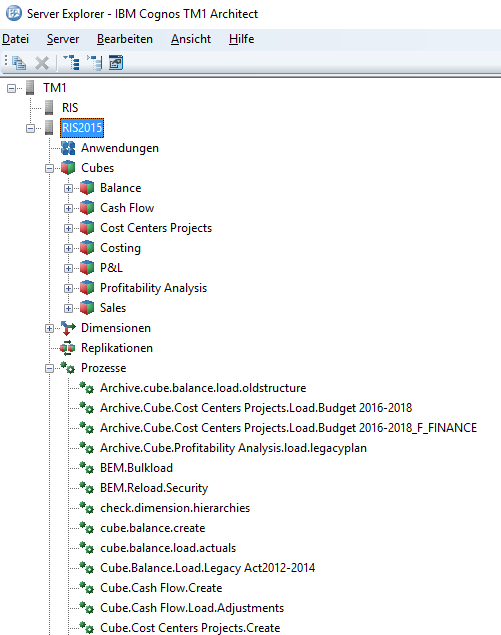Image resolution: width=501 pixels, height=635 pixels.
Task: Click the Cubes folder cube icon
Action: 68,168
